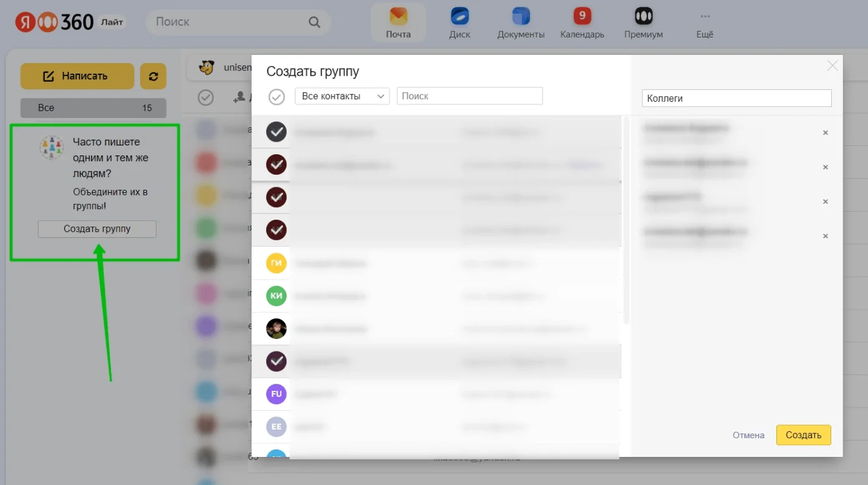Image resolution: width=868 pixels, height=485 pixels.
Task: Click the Яндекс 360 logo
Action: tap(54, 22)
